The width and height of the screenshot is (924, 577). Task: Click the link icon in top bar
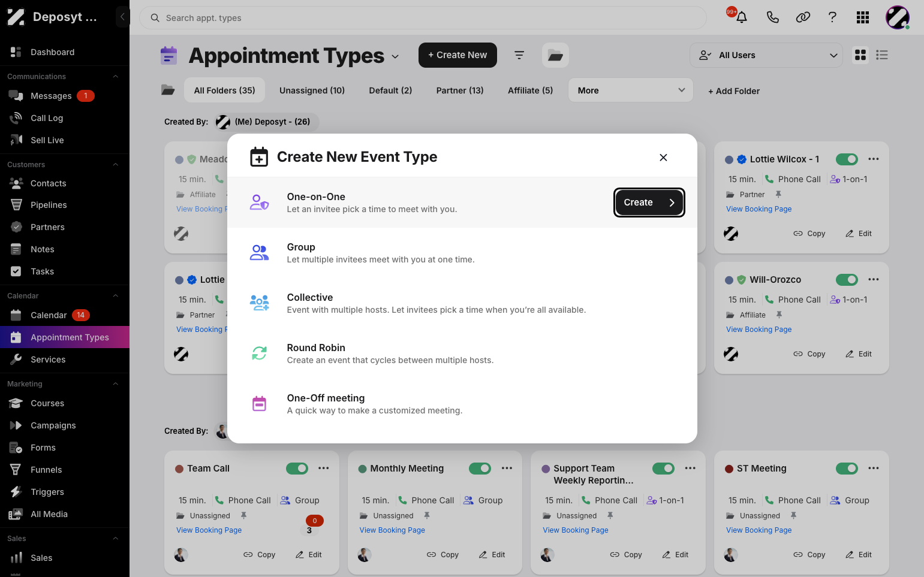[803, 17]
